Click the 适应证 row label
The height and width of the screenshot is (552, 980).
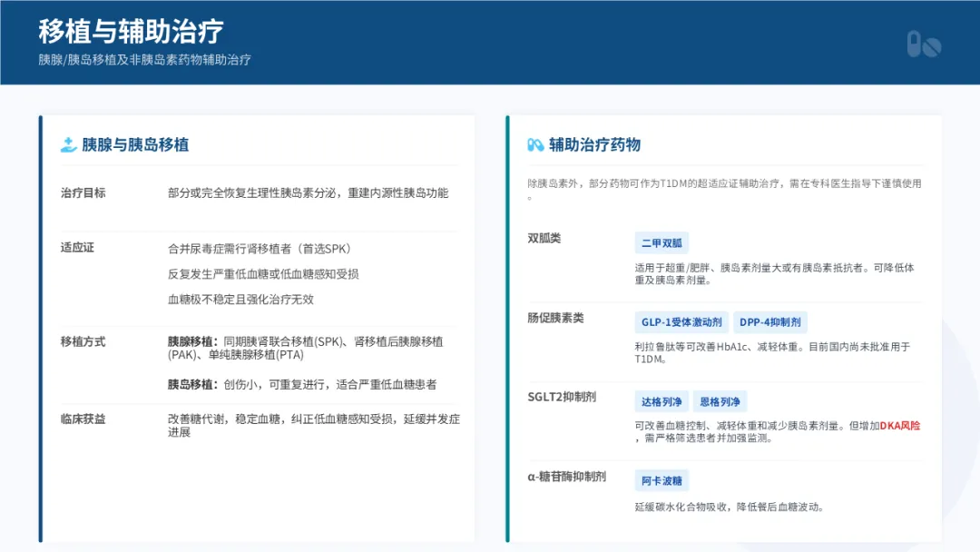pyautogui.click(x=77, y=248)
